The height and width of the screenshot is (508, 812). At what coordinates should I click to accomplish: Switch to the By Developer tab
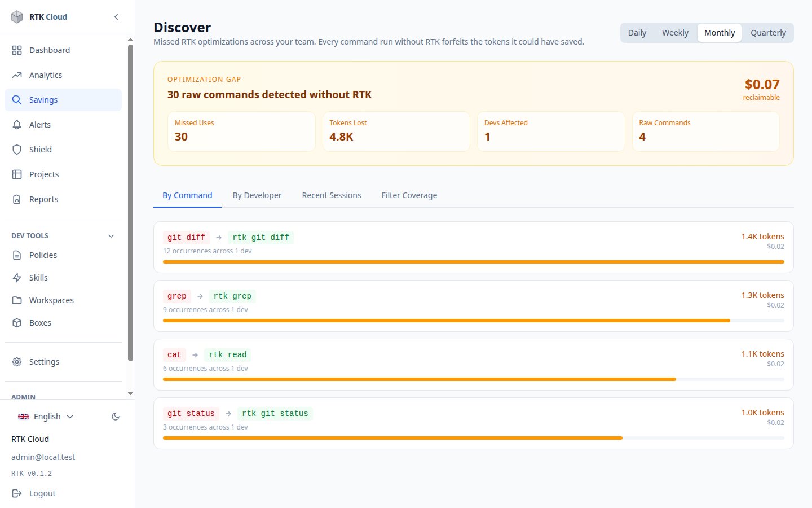click(x=257, y=195)
